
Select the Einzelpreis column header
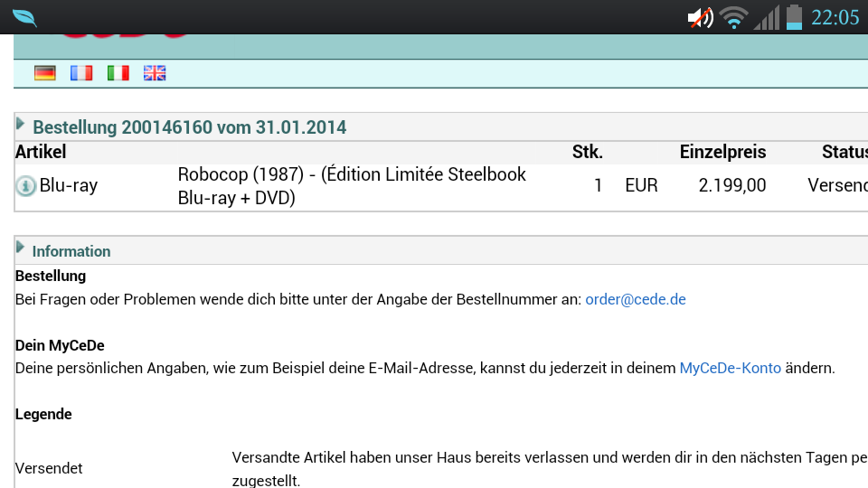tap(723, 152)
